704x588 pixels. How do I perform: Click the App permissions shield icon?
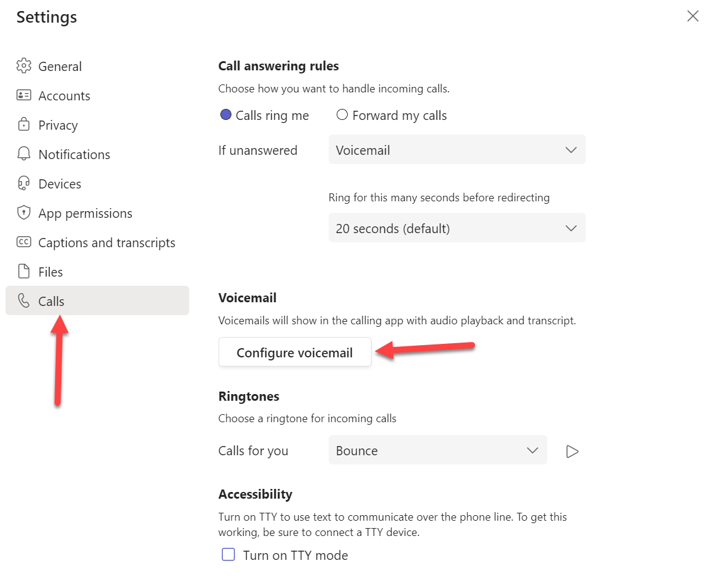pyautogui.click(x=24, y=213)
